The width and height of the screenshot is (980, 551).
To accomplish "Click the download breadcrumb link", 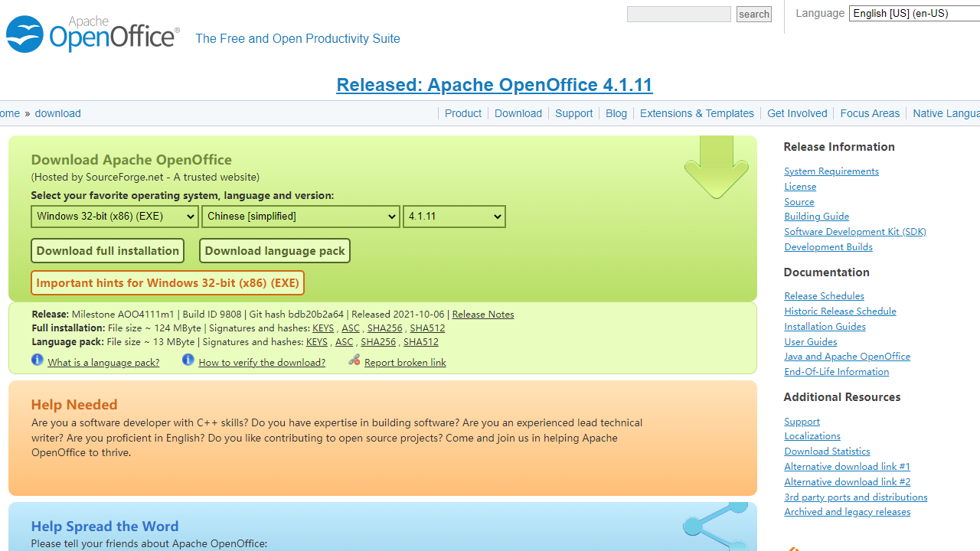I will [57, 113].
